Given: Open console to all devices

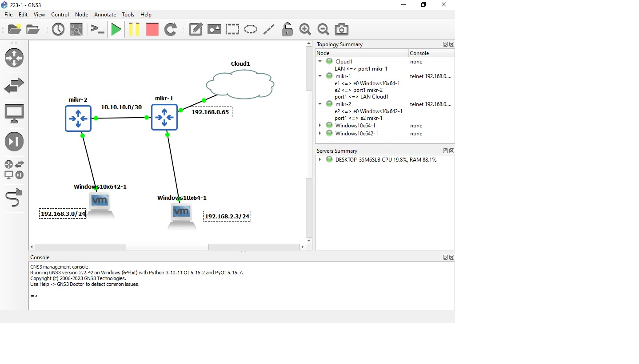Looking at the screenshot, I should (x=97, y=30).
